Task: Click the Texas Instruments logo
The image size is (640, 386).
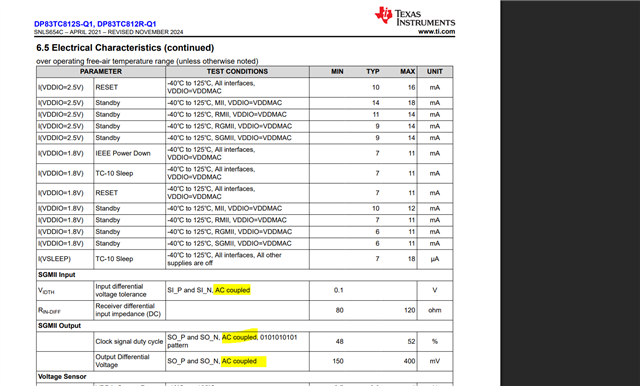Action: point(415,17)
